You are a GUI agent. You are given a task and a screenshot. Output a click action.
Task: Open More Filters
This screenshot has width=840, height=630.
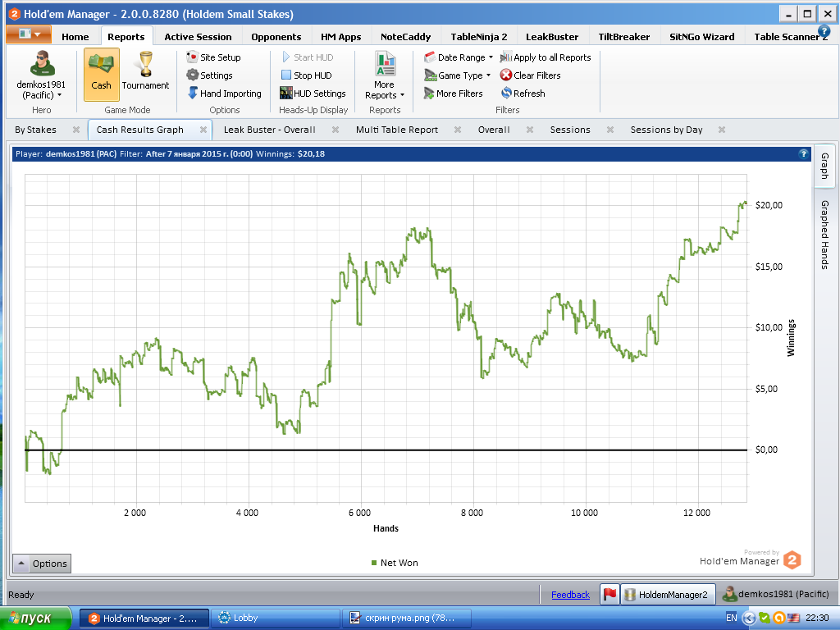(x=453, y=94)
